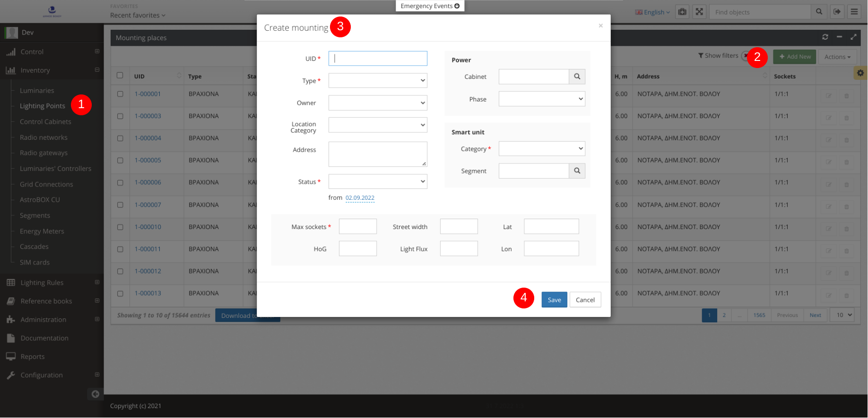The image size is (868, 418).
Task: Toggle fullscreen with the expand arrows icon
Action: click(x=699, y=12)
